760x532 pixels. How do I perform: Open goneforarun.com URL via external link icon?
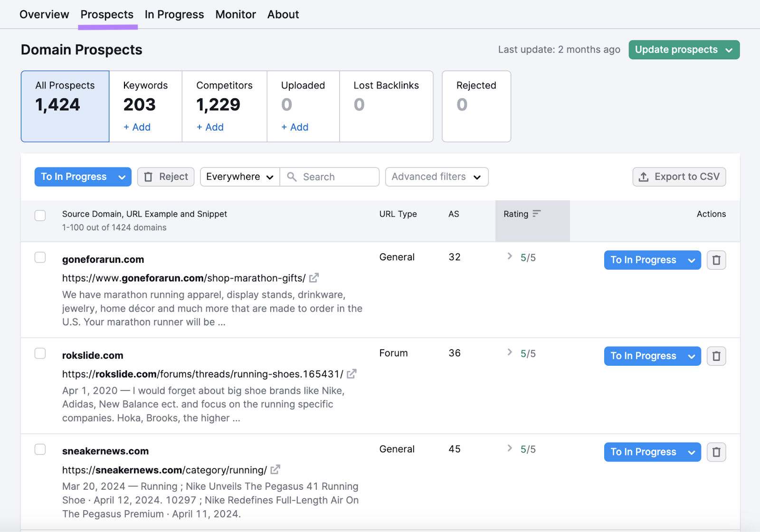[x=313, y=278]
